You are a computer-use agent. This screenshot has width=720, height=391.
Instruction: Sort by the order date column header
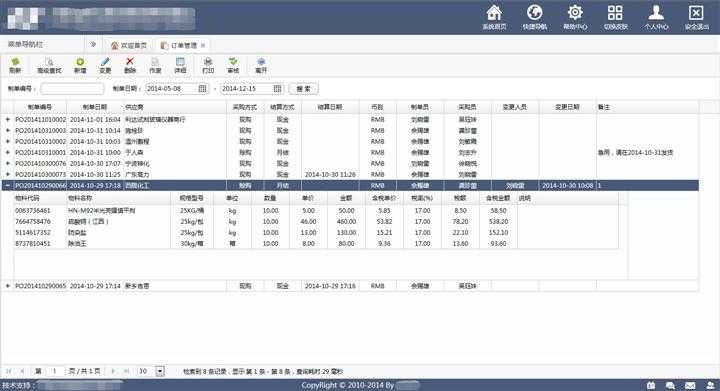(x=95, y=107)
